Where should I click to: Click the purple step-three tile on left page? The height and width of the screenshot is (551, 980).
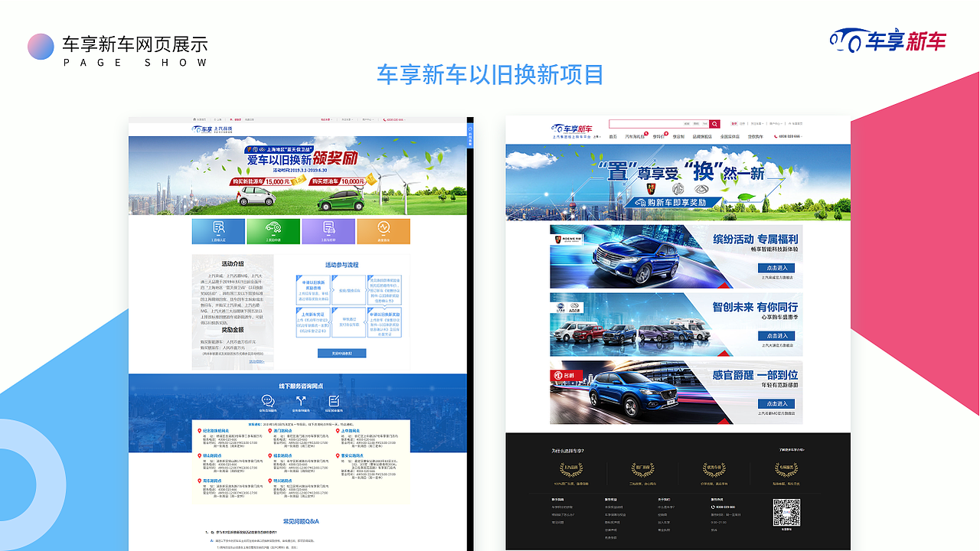[328, 231]
